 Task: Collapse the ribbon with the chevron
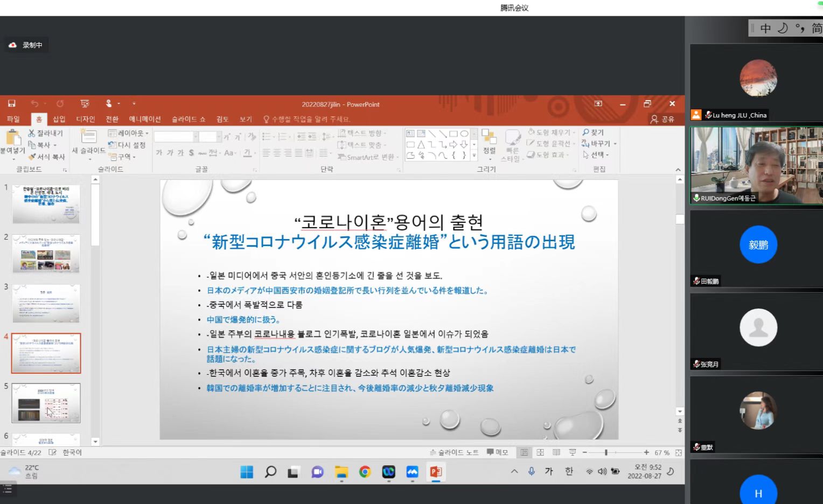coord(678,170)
